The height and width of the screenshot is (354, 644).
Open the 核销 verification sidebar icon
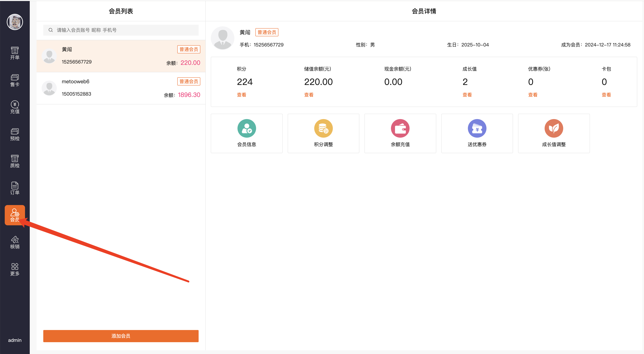[15, 242]
